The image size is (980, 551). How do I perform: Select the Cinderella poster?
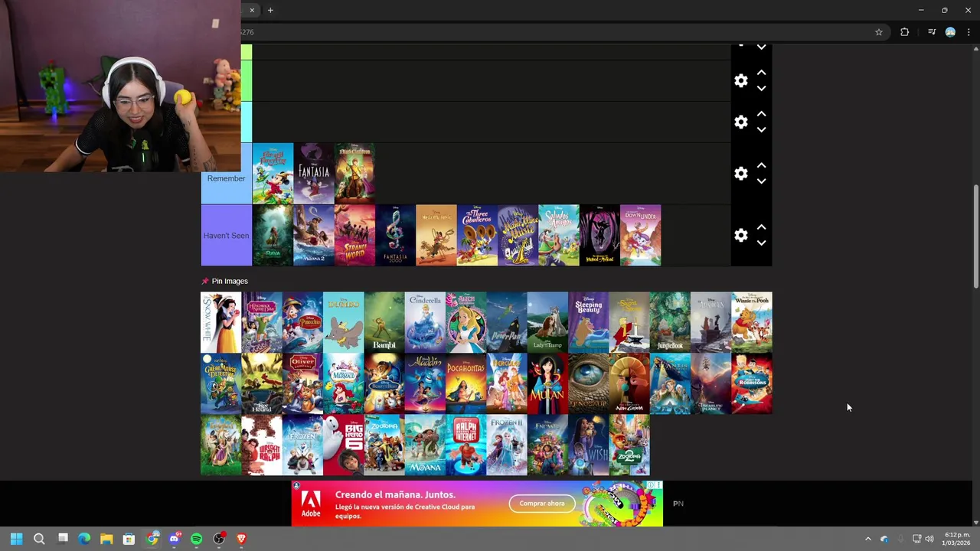pyautogui.click(x=425, y=322)
